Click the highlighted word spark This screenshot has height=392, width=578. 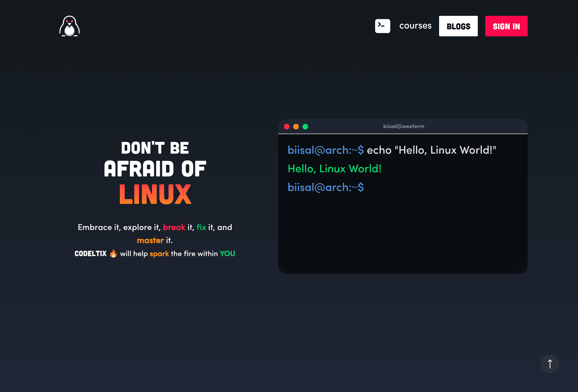(159, 254)
